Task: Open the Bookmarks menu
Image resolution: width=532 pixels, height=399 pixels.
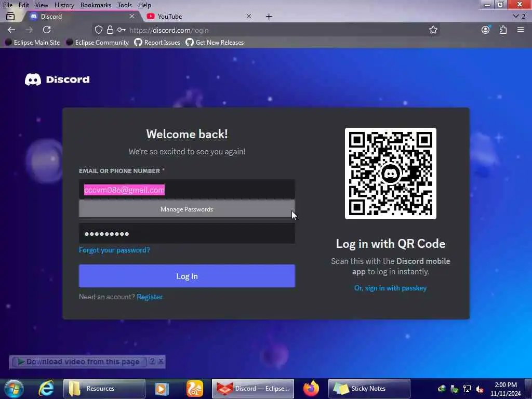Action: click(96, 5)
